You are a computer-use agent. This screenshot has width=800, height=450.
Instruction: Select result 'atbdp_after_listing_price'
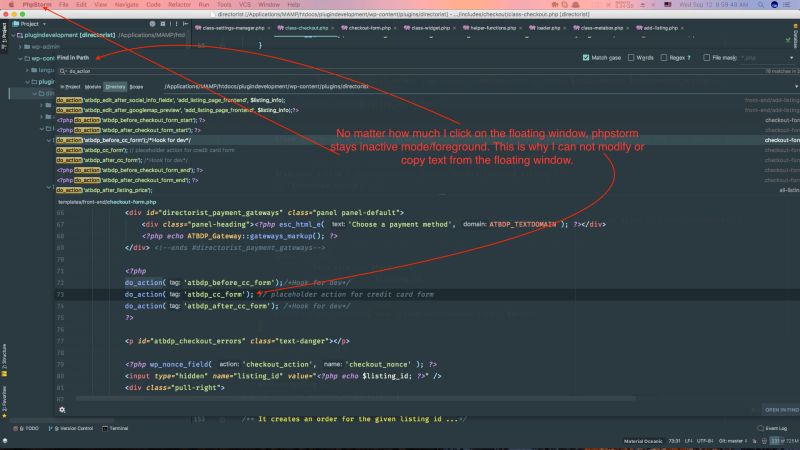click(428, 190)
